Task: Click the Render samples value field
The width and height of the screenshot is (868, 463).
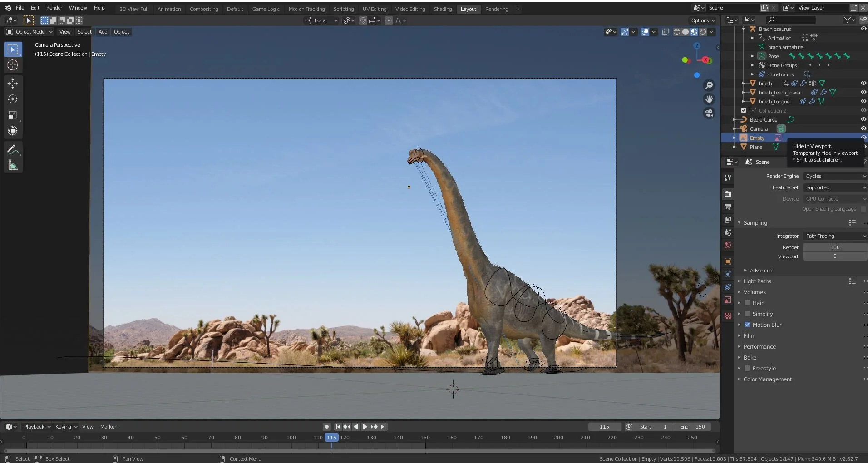Action: click(834, 247)
